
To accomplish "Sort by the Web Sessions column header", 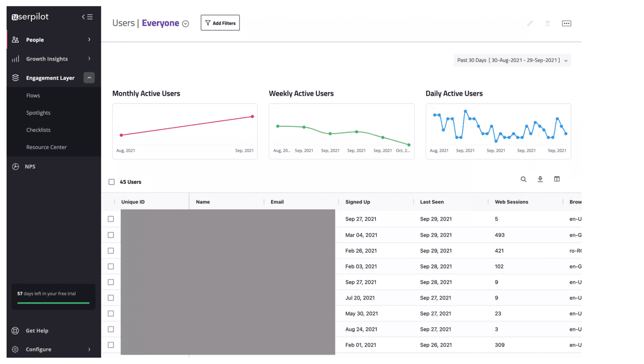I will tap(512, 202).
